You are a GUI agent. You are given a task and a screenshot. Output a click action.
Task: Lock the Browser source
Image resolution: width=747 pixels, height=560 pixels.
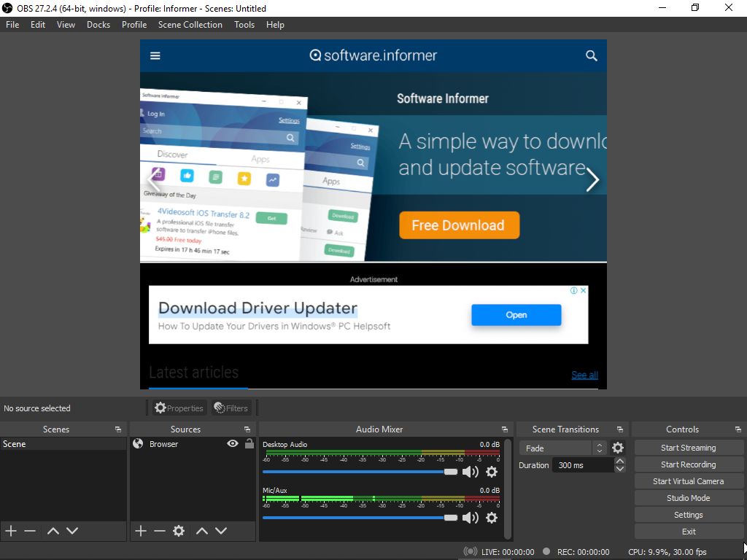click(249, 443)
